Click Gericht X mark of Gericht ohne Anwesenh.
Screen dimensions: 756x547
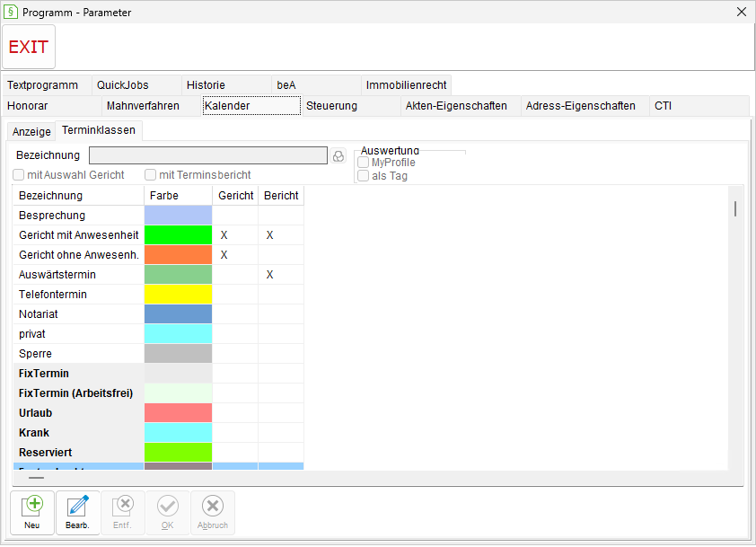224,255
